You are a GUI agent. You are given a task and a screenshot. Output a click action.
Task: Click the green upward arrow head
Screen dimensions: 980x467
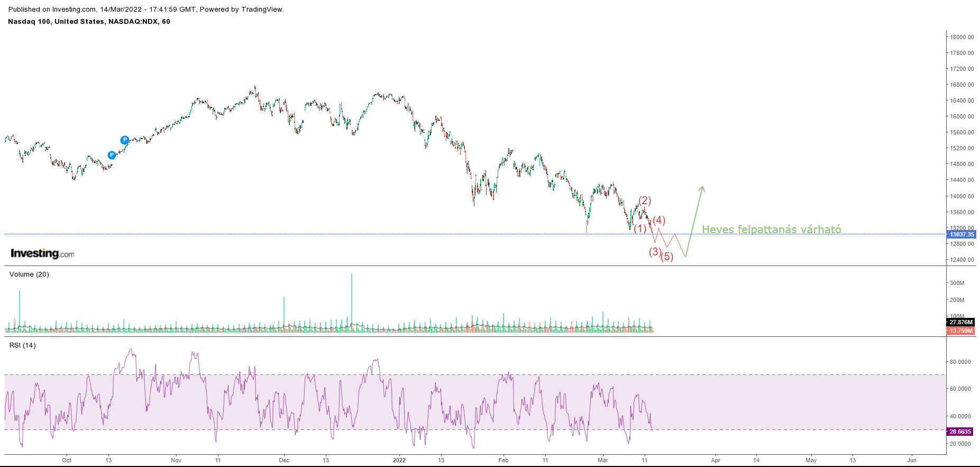[702, 188]
